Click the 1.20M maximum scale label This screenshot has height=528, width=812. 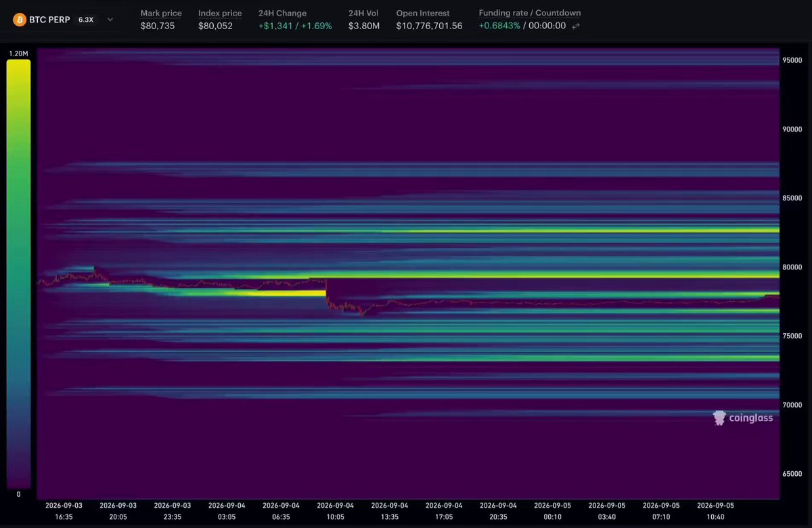point(18,53)
